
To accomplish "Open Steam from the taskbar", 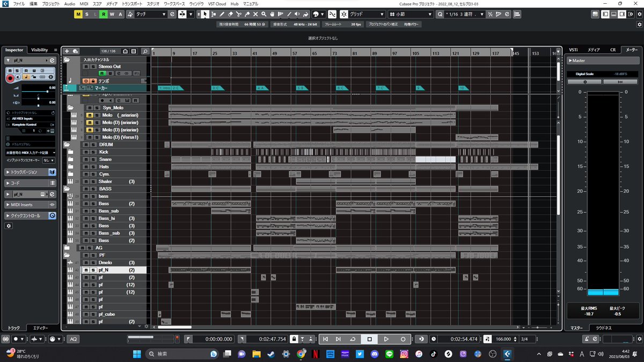I will tap(272, 354).
